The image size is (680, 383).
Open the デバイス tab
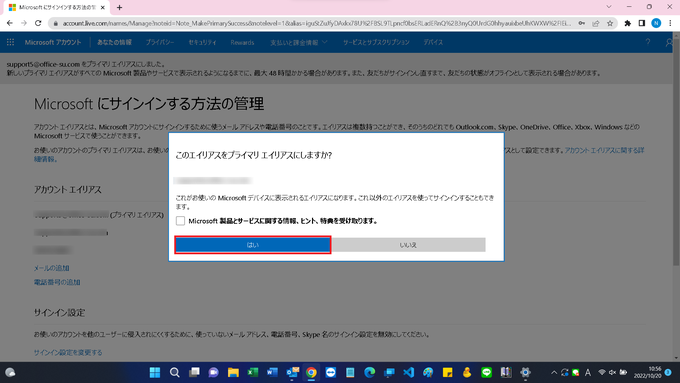(433, 42)
